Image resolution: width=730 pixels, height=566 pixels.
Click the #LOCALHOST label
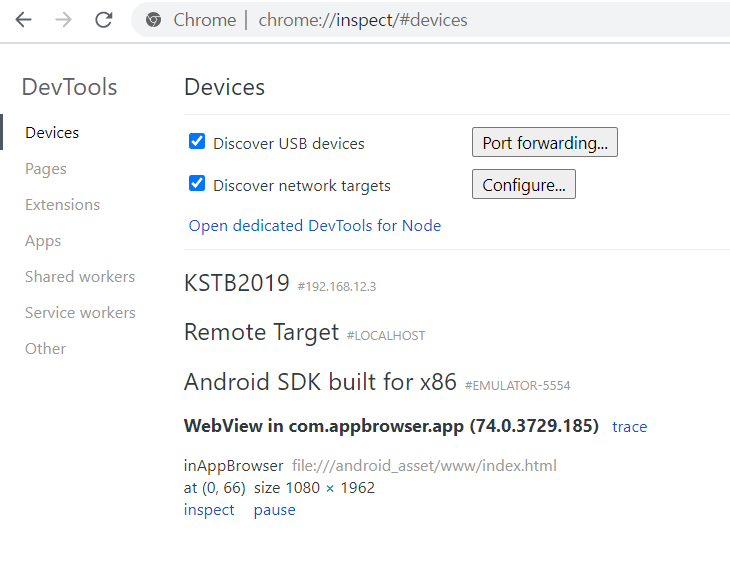tap(386, 336)
